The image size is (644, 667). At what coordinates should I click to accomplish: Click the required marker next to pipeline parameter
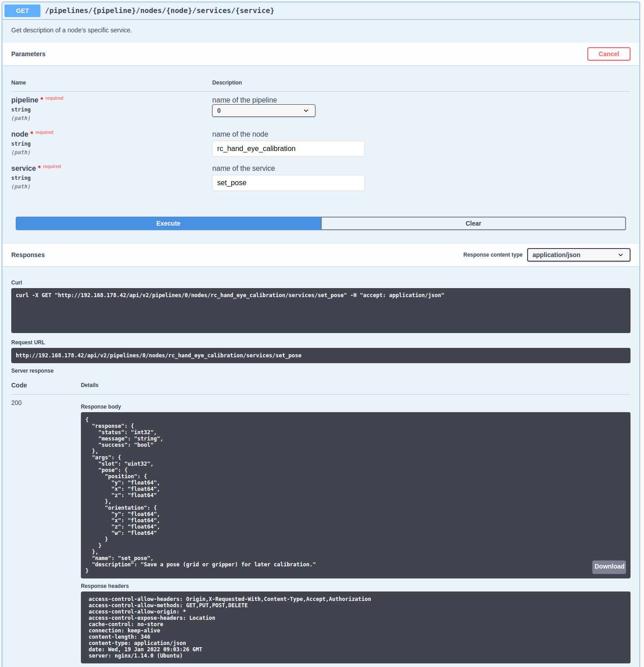[x=41, y=98]
